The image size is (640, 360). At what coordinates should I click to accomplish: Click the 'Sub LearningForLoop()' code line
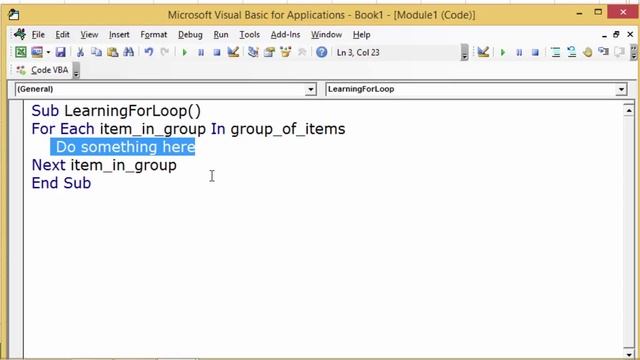coord(116,111)
